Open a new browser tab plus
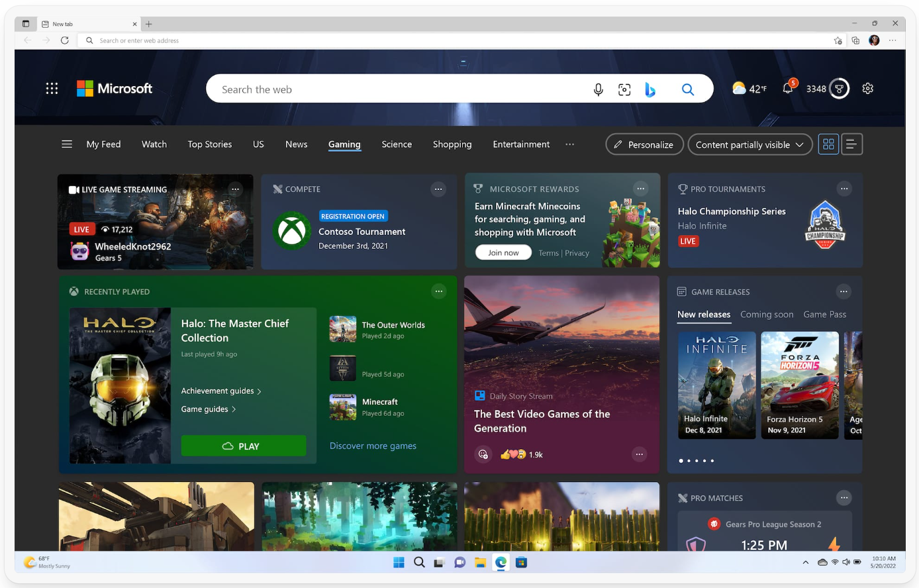This screenshot has width=919, height=588. [149, 24]
